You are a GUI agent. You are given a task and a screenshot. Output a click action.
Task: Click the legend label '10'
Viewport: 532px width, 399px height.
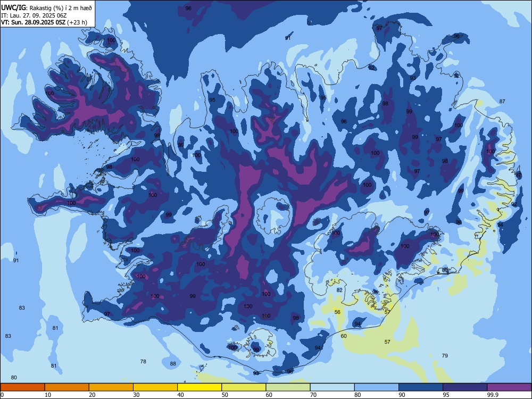point(48,395)
